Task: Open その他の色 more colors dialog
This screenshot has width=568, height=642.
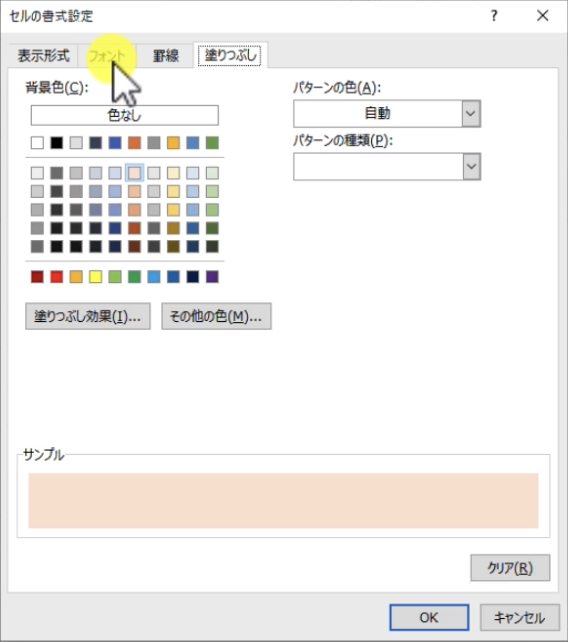Action: [x=216, y=316]
